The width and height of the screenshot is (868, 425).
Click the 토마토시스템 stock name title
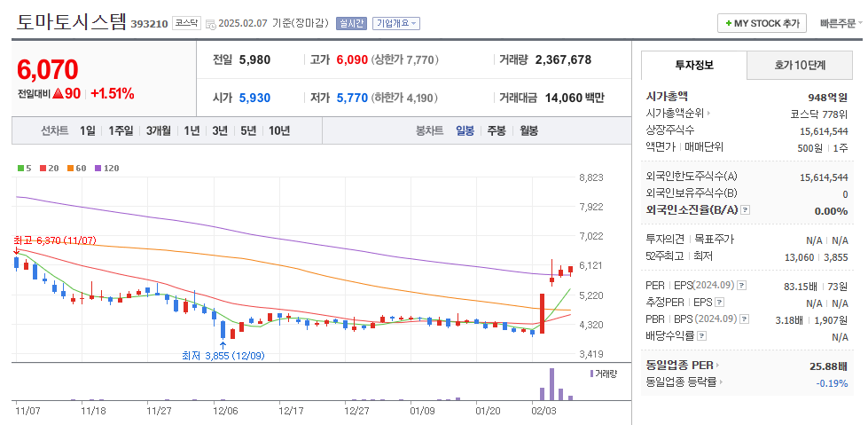click(72, 23)
